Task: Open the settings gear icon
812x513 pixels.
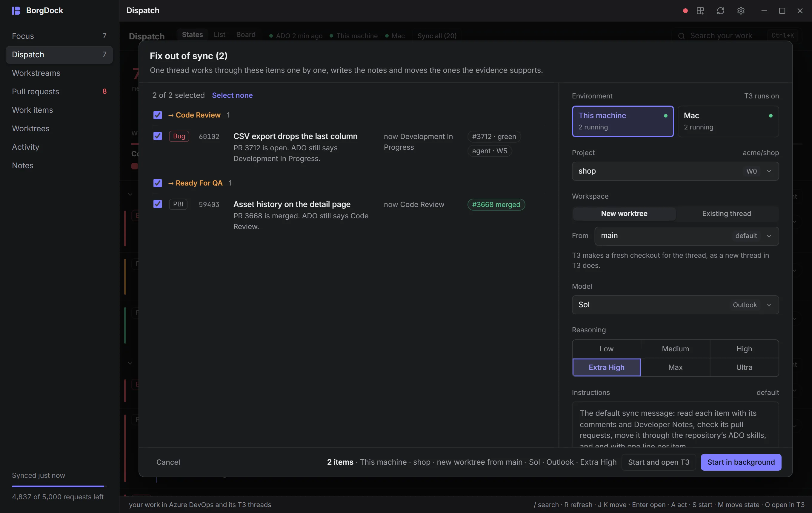Action: [741, 11]
